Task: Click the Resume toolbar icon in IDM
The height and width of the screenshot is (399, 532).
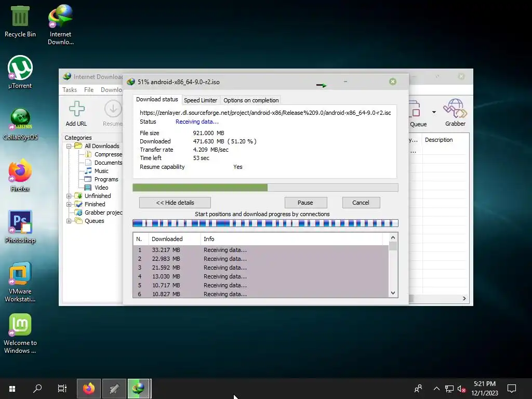Action: pos(113,114)
